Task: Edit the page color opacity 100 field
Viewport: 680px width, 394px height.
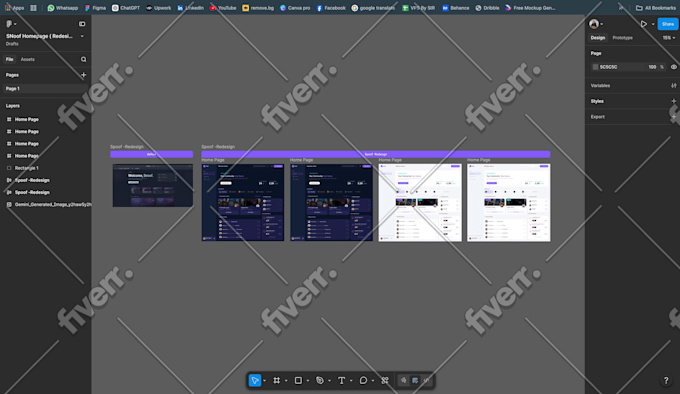Action: [x=652, y=67]
